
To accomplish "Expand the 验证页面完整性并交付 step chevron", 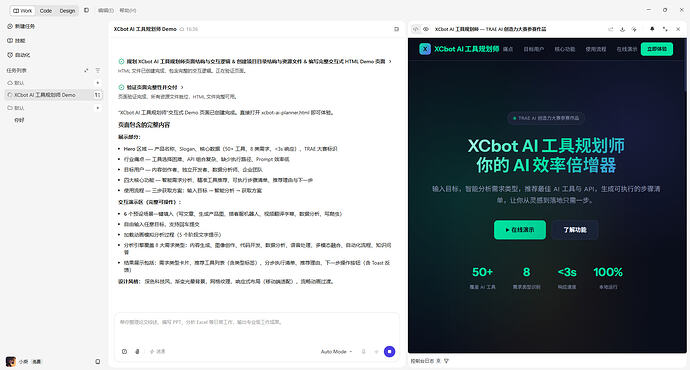I will tap(182, 87).
